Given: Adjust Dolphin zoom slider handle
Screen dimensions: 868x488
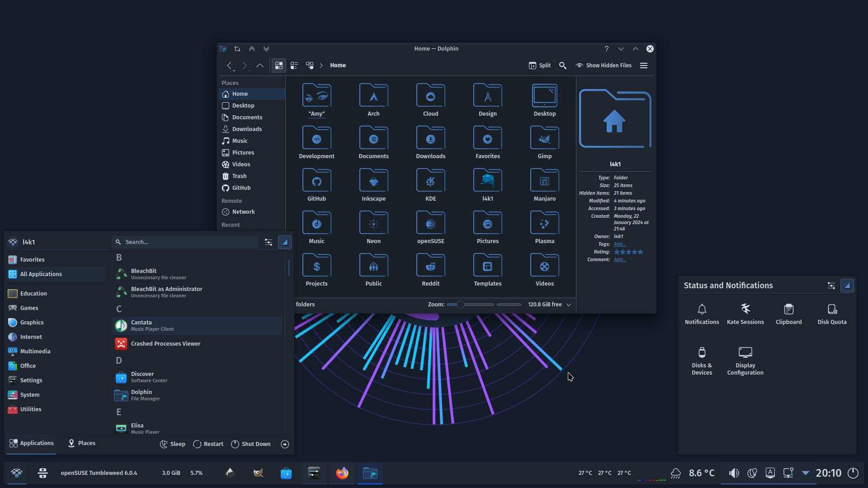Looking at the screenshot, I should (x=460, y=305).
